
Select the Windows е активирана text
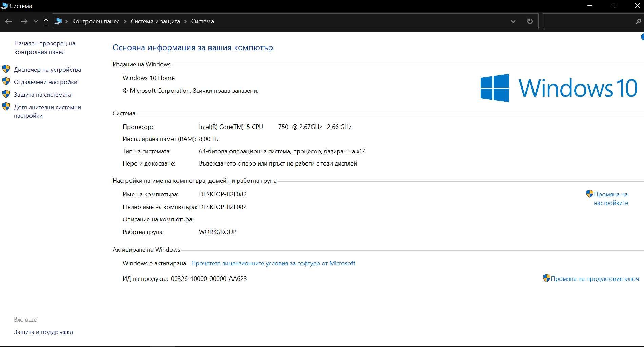(x=154, y=263)
